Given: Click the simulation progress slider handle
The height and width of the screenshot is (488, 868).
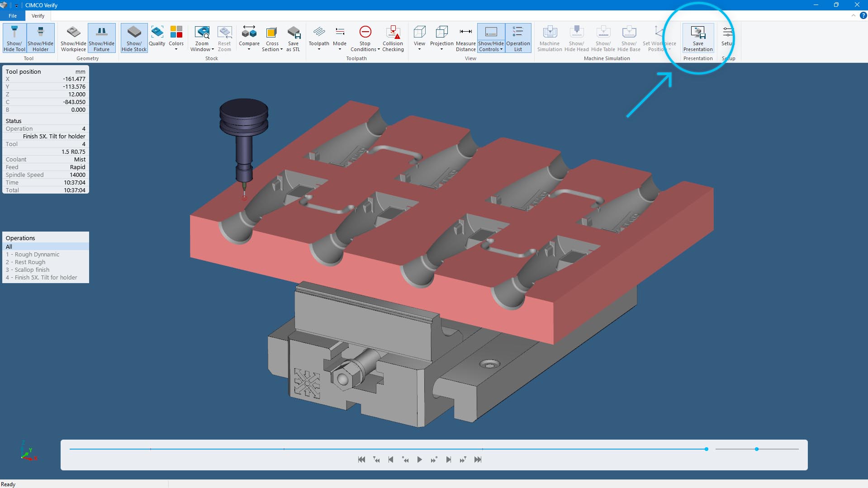Looking at the screenshot, I should coord(706,449).
